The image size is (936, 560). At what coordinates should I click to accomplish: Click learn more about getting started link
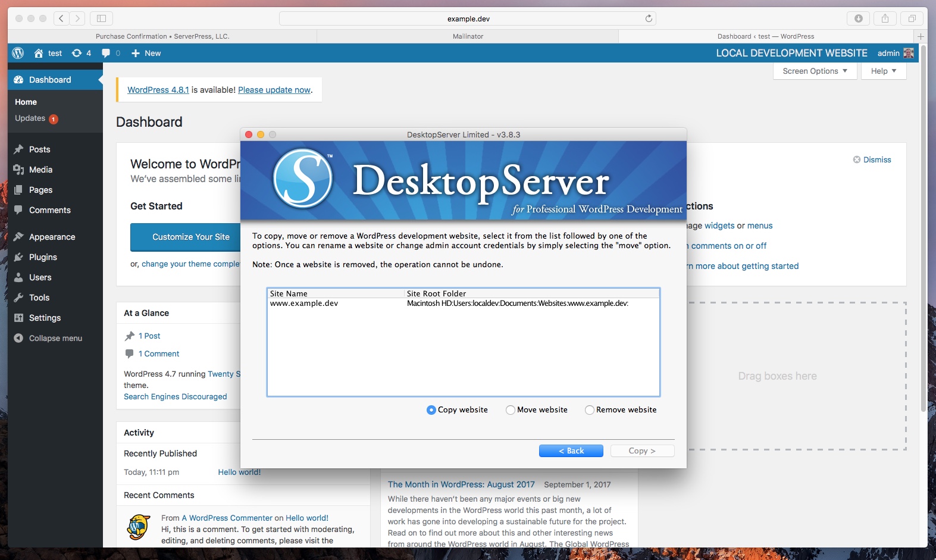743,266
